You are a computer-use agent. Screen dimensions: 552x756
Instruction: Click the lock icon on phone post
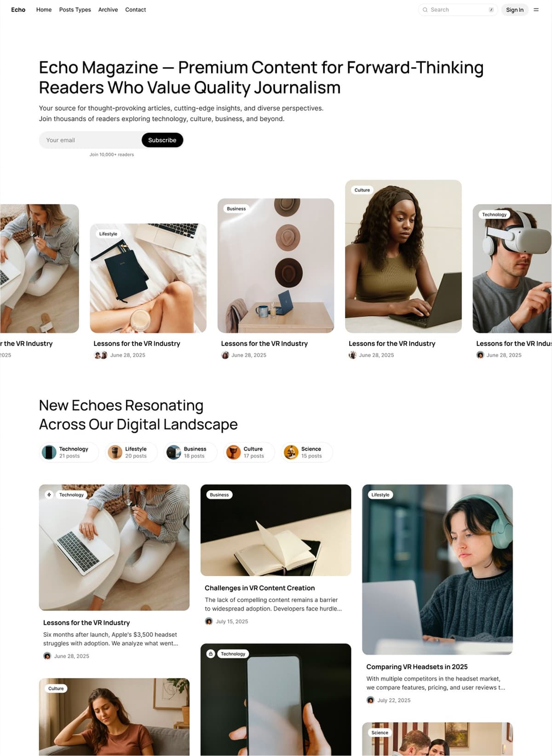211,654
